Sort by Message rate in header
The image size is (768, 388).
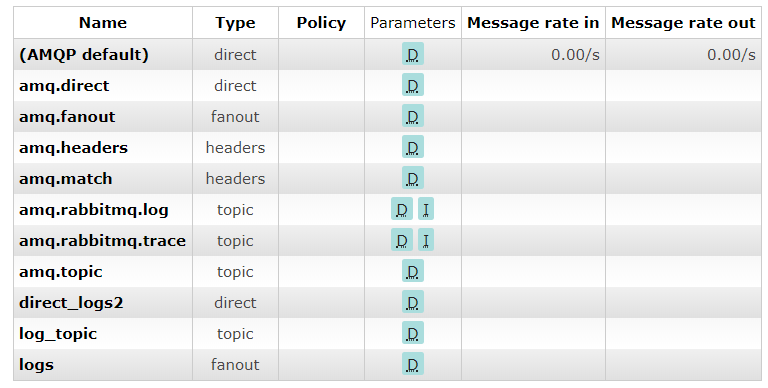pyautogui.click(x=533, y=23)
